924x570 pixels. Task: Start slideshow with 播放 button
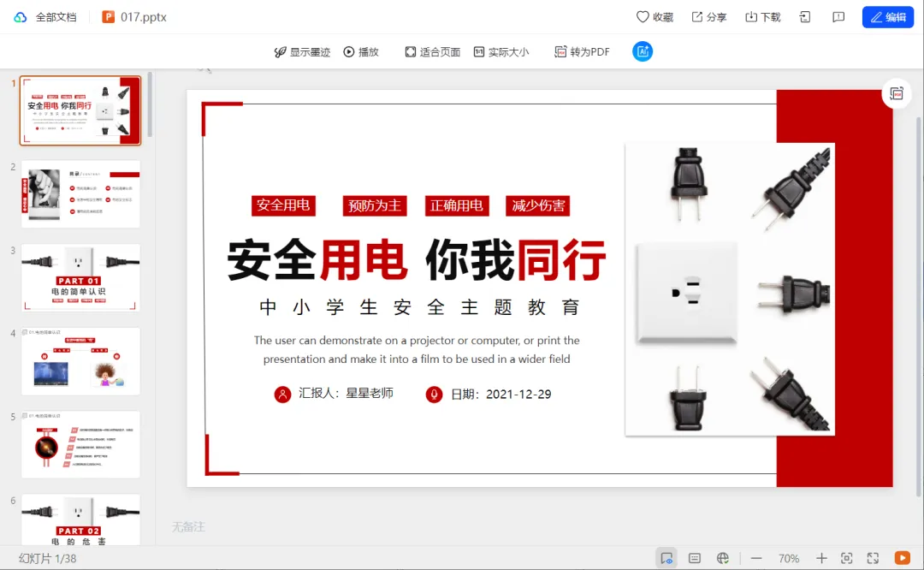pos(361,52)
